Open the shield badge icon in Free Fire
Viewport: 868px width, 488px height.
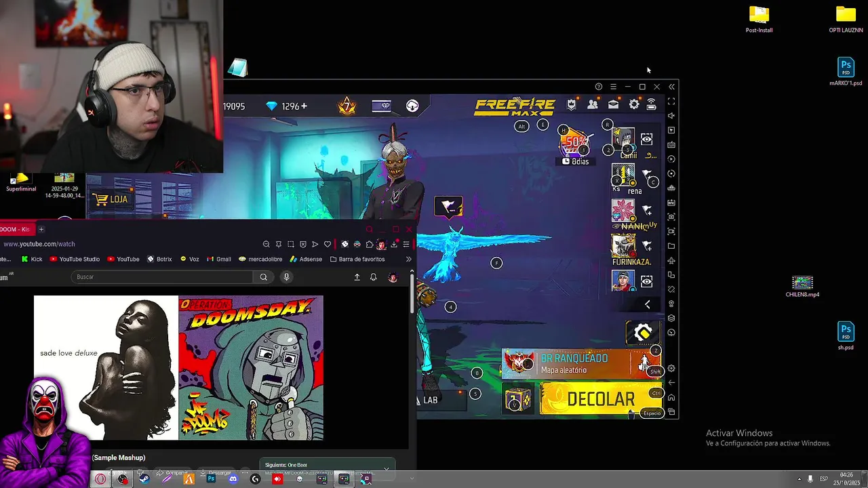[x=572, y=104]
